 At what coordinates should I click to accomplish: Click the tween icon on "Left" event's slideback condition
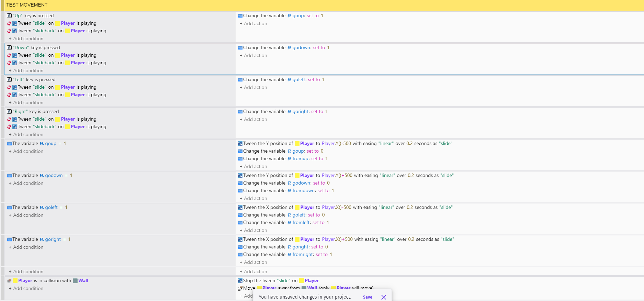15,95
